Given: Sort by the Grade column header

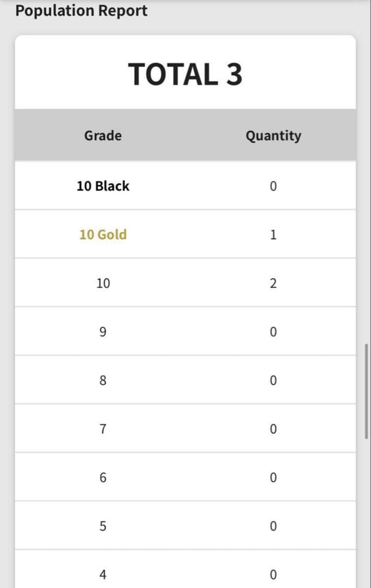Looking at the screenshot, I should 103,136.
